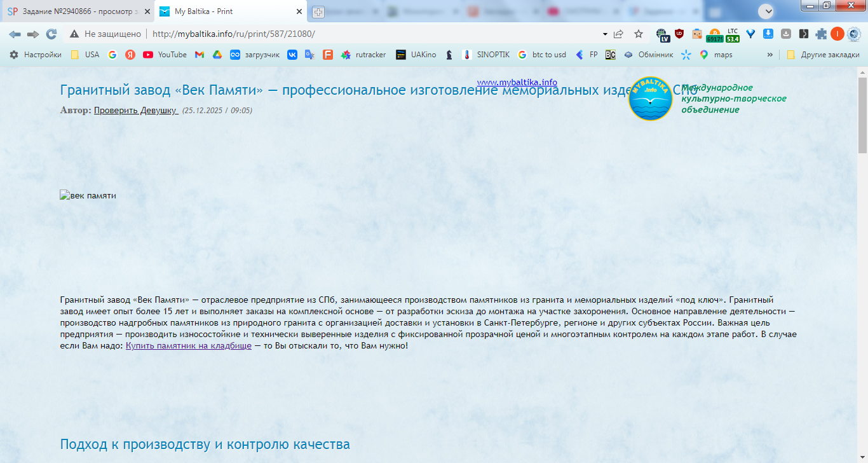Open the dark bracket extension icon

[804, 34]
